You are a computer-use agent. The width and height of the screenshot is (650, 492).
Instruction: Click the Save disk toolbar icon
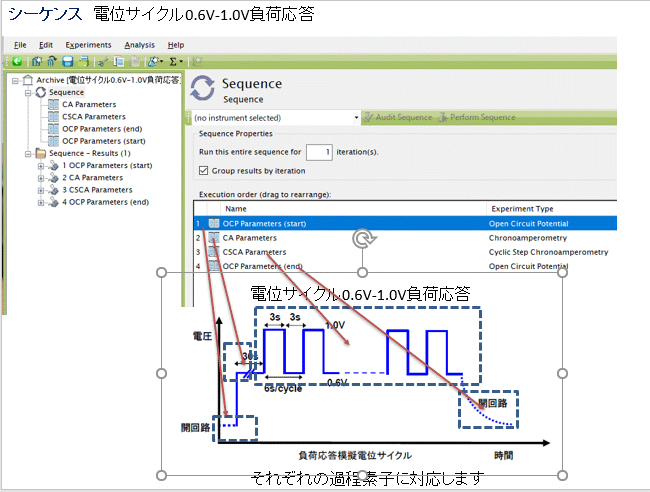68,62
